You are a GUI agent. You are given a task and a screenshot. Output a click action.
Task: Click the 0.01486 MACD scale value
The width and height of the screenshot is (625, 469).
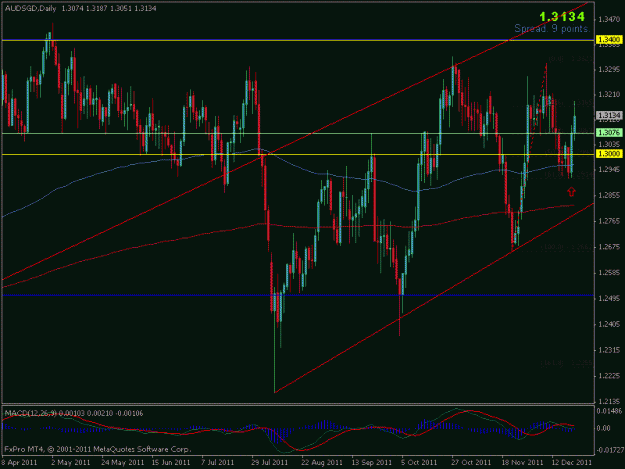(x=610, y=411)
